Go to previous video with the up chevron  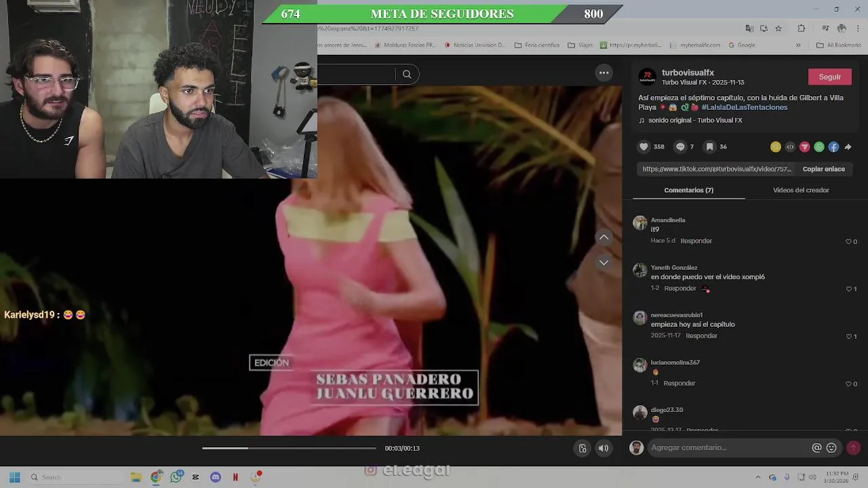(x=604, y=237)
